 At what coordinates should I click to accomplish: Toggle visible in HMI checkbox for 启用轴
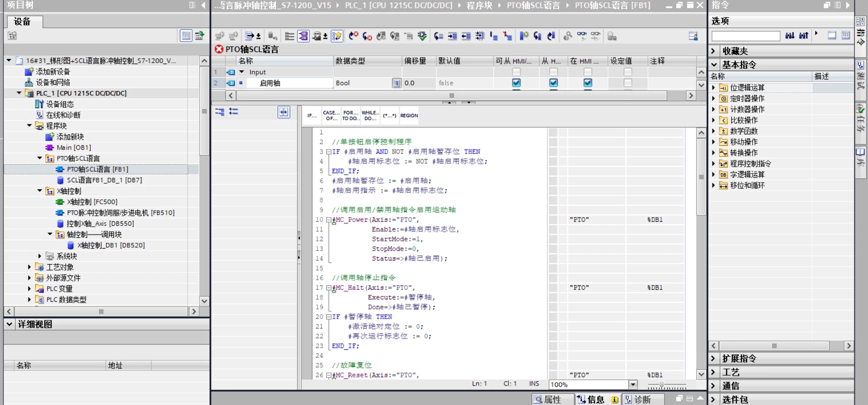[588, 83]
